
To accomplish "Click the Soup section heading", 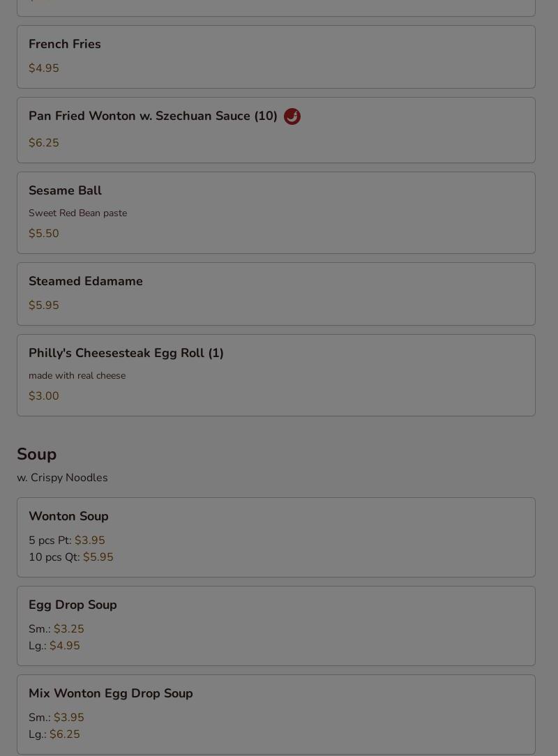I will click(x=37, y=454).
